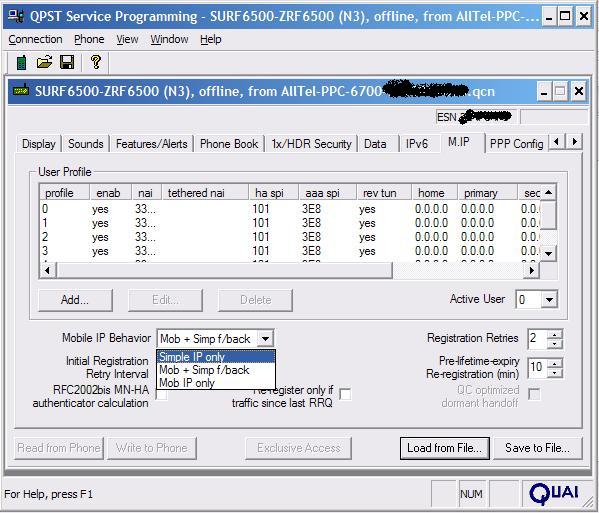The width and height of the screenshot is (599, 513).
Task: Click the QPST application icon in title bar
Action: click(x=16, y=16)
